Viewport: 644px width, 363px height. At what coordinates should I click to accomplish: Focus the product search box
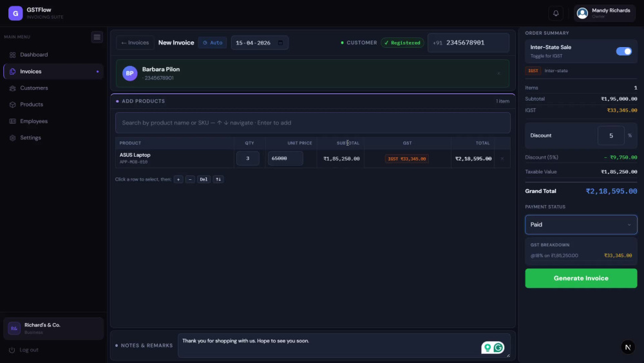pyautogui.click(x=312, y=123)
